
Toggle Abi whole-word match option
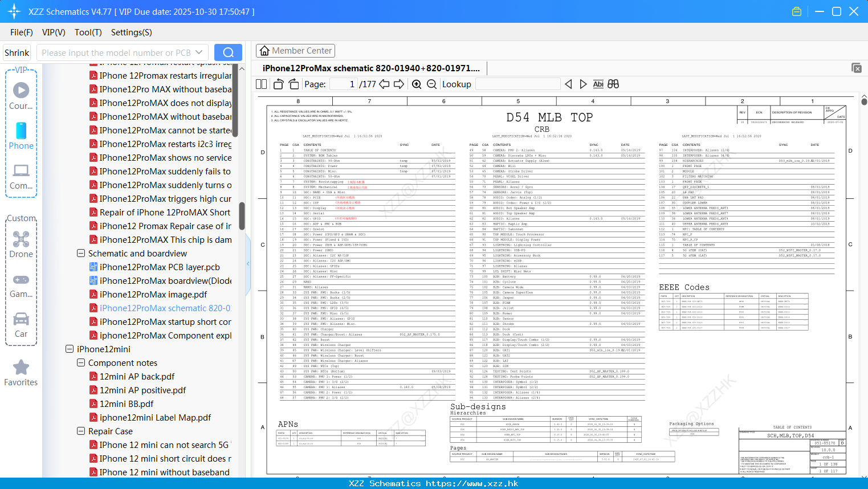[598, 84]
